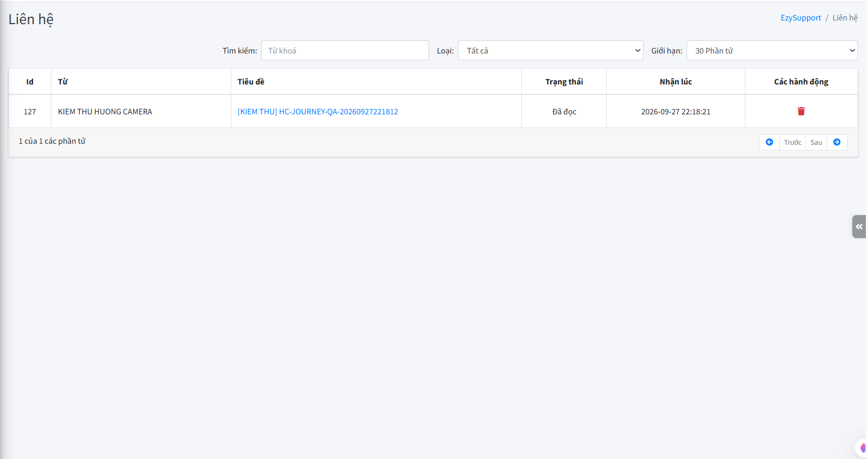This screenshot has width=868, height=459.
Task: Click the Nhận lúc column header
Action: coord(676,82)
